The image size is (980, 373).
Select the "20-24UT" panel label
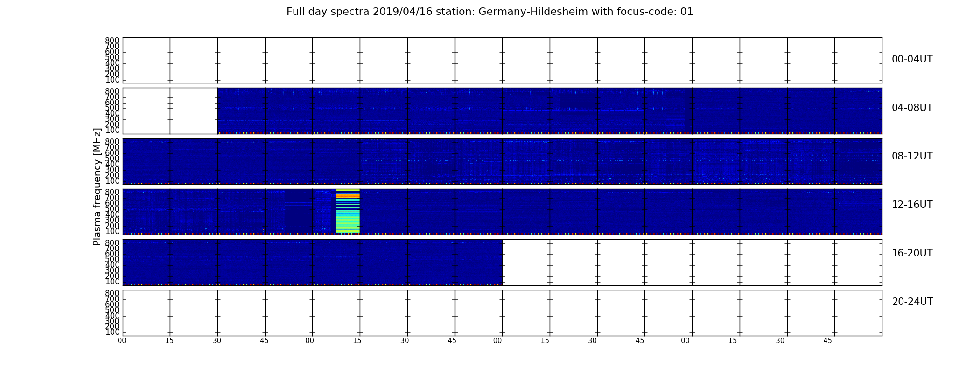(912, 302)
